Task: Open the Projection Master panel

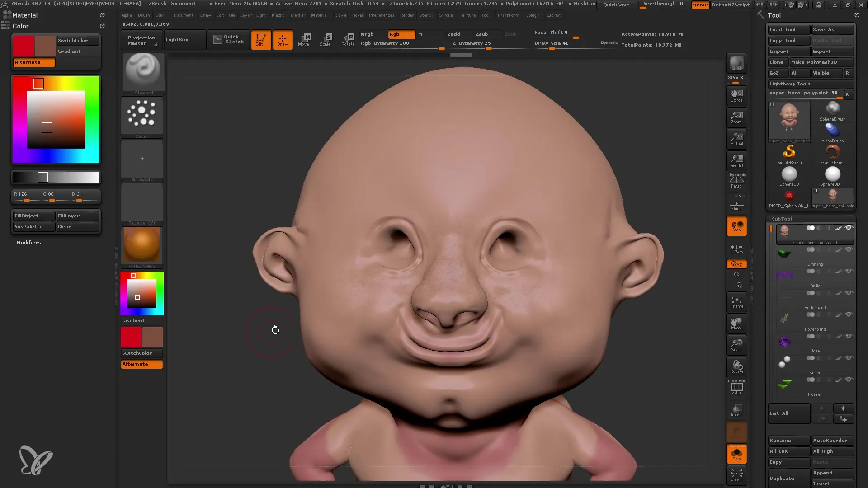Action: pyautogui.click(x=142, y=40)
